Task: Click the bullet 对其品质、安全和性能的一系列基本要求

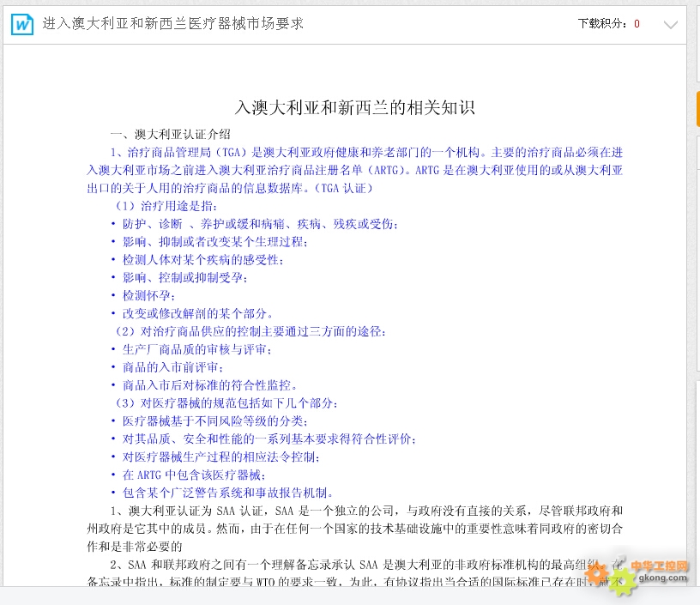Action: point(264,439)
